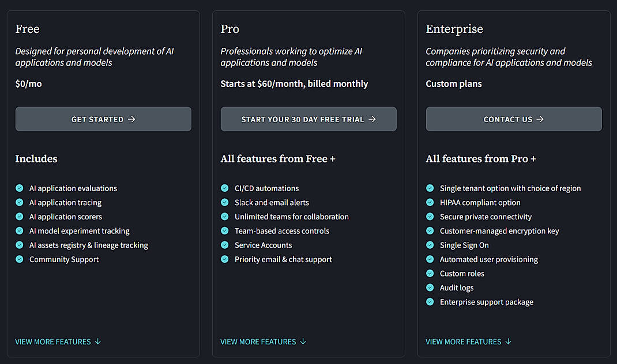Click the $0/mo price text

28,84
